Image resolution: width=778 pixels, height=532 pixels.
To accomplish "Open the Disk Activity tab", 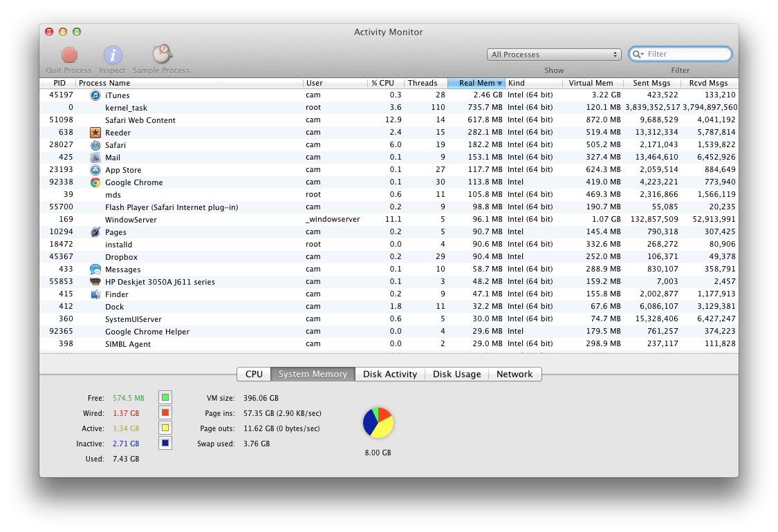I will coord(390,374).
